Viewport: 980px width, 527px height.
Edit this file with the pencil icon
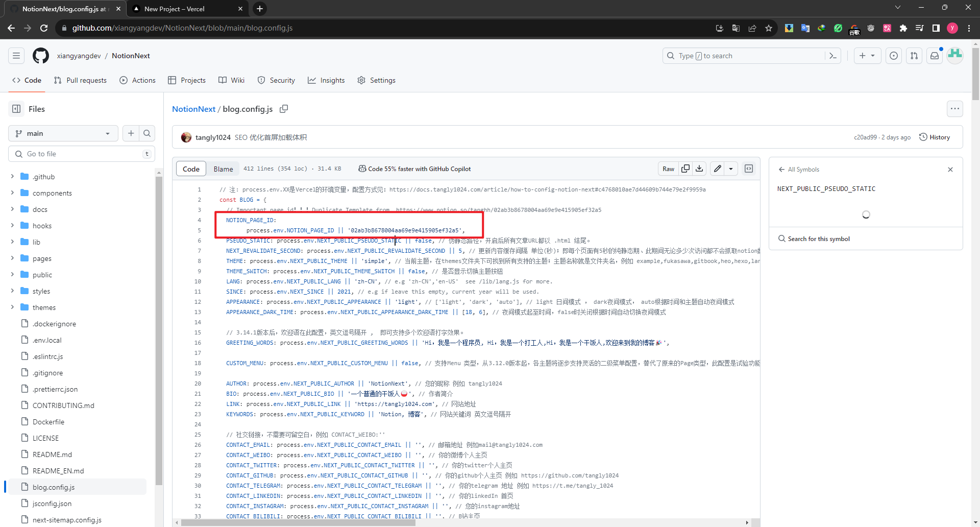[x=718, y=169]
